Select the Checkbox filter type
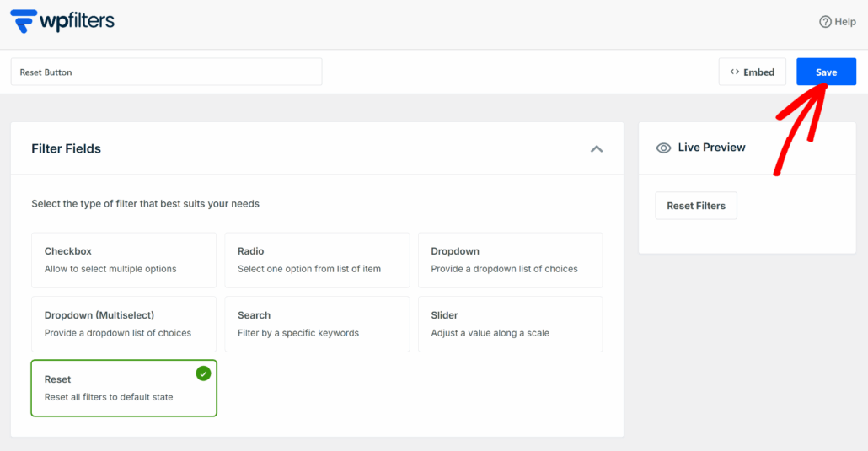 click(124, 260)
